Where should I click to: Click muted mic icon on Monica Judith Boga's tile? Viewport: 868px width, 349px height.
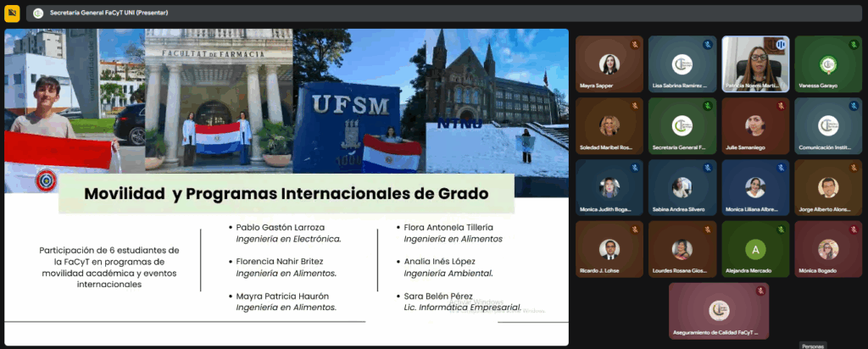pyautogui.click(x=634, y=168)
